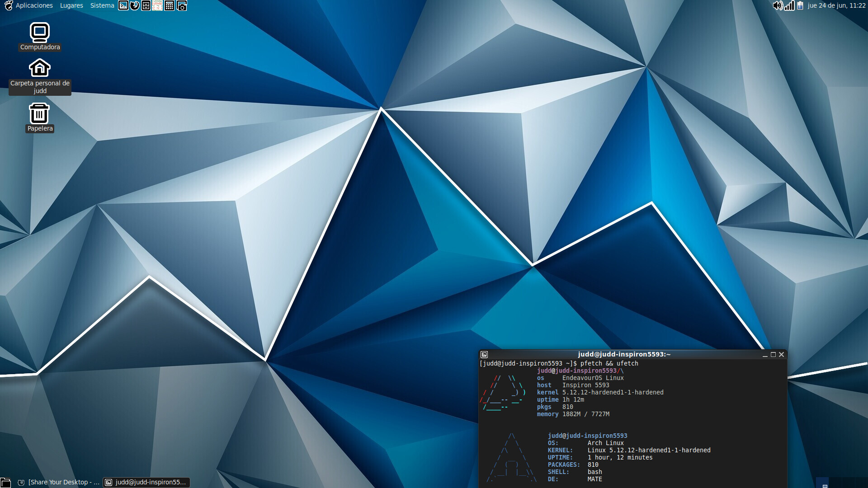
Task: Launch Firefox from the top panel launcher
Action: [x=135, y=5]
